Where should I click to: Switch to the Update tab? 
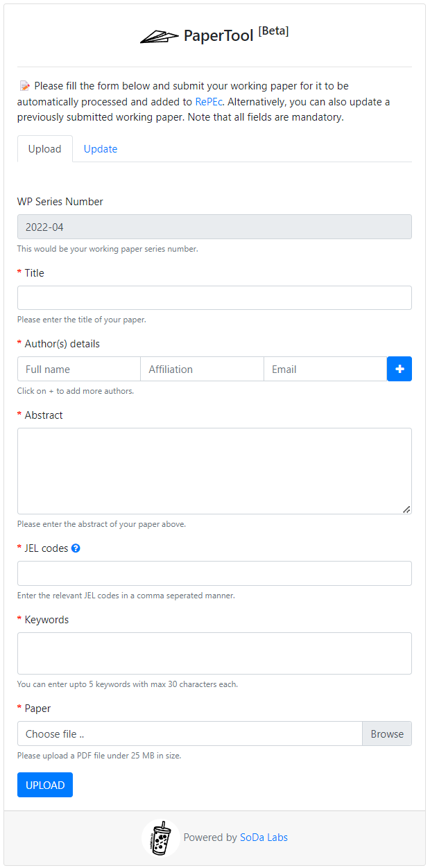101,149
